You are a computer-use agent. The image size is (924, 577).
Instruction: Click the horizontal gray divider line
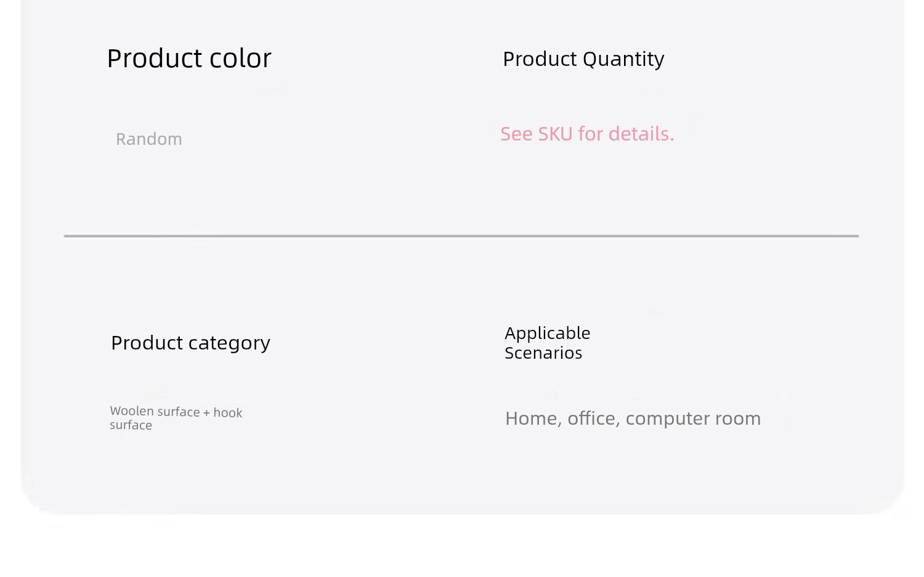pos(461,235)
